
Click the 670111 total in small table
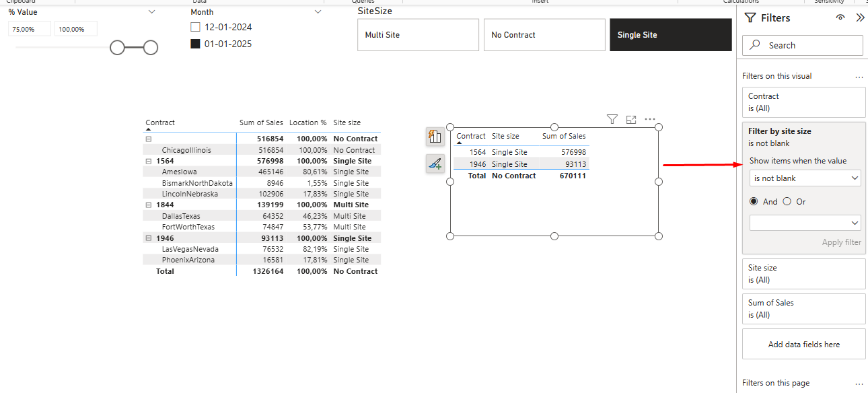click(x=573, y=176)
